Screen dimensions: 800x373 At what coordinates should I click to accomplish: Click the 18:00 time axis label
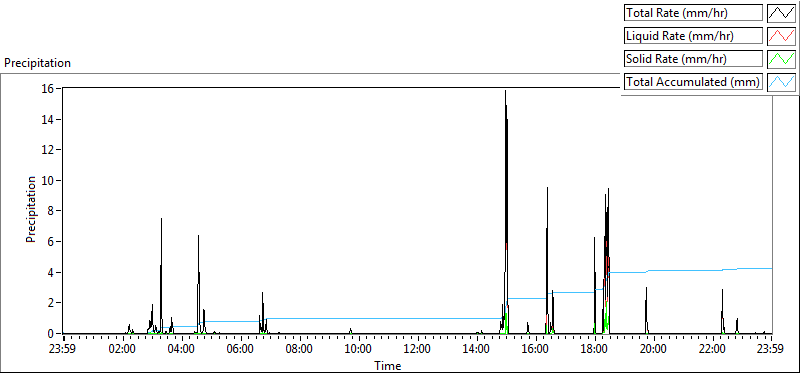[595, 350]
